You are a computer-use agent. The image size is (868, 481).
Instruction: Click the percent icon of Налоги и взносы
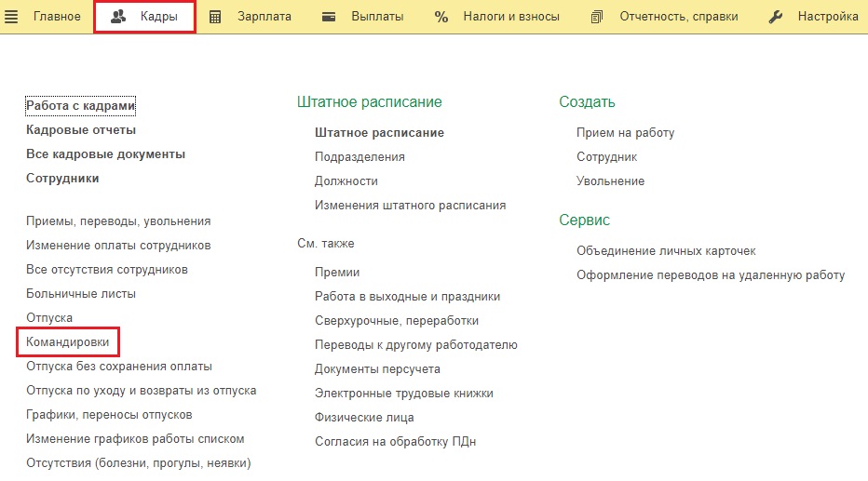click(x=441, y=17)
